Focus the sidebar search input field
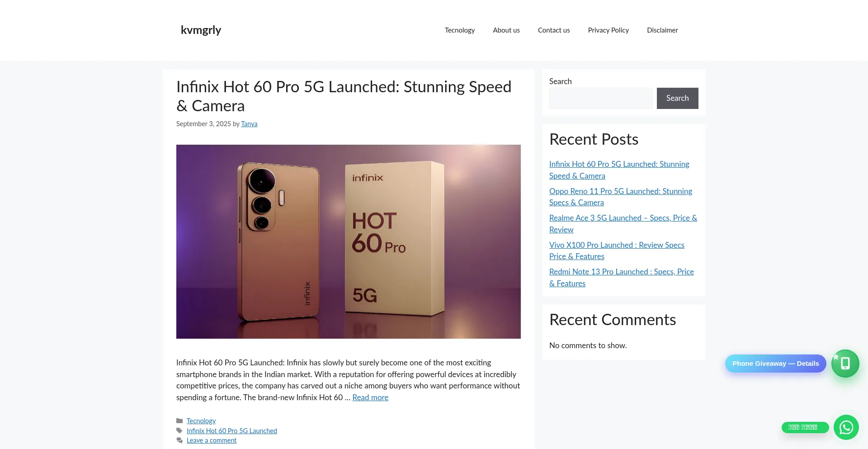 tap(600, 98)
